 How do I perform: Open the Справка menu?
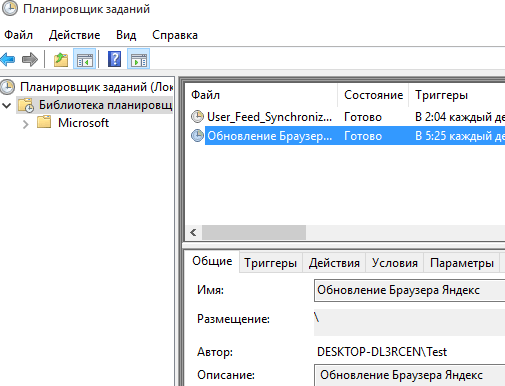pos(175,35)
